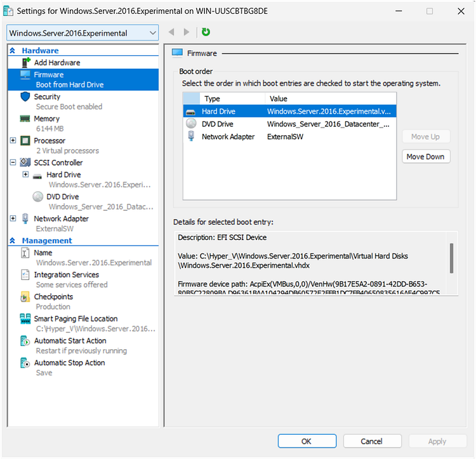Click the Smart Paging File Location icon
Screen dimensions: 476x459
[25, 319]
